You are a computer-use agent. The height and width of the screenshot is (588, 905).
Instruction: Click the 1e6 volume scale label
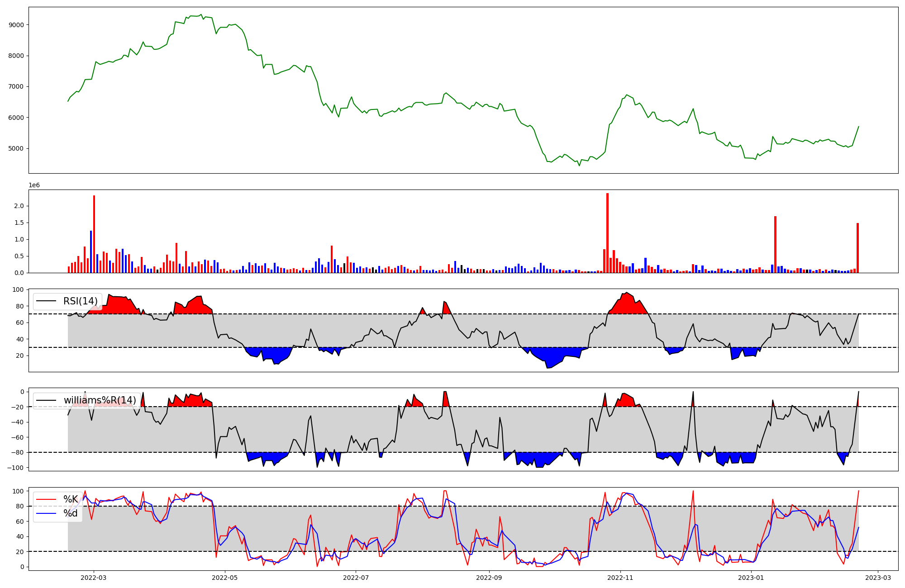tap(34, 185)
